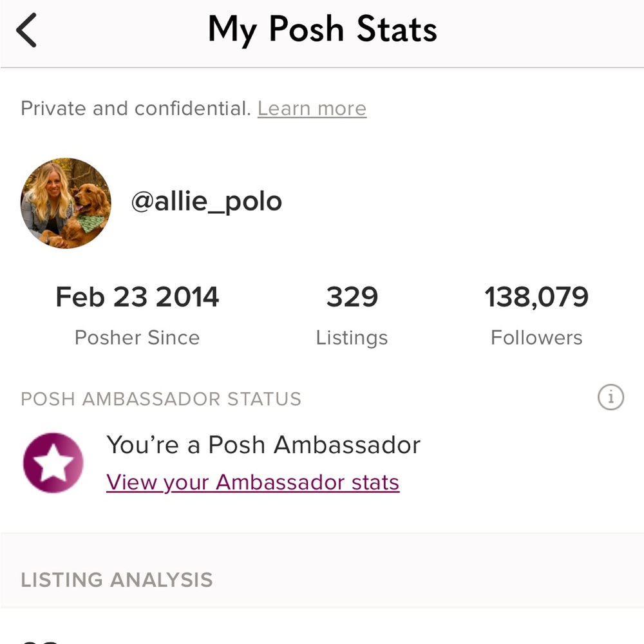Click the Posher Since label
The image size is (644, 644).
(x=137, y=337)
